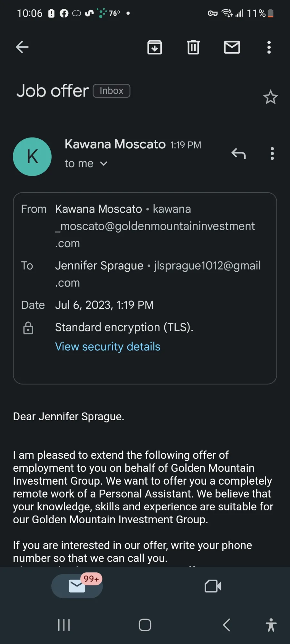Tap the Android home button
Screen dimensions: 290x644
145,625
